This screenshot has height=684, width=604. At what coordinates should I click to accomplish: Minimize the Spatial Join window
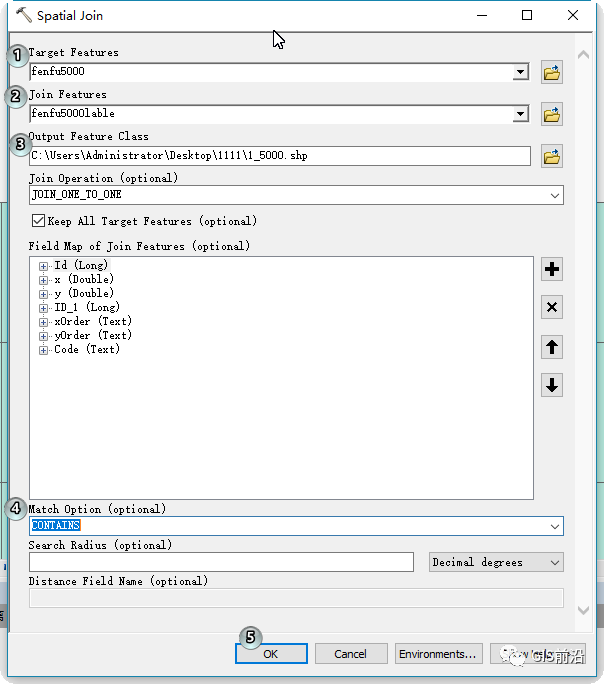(482, 15)
